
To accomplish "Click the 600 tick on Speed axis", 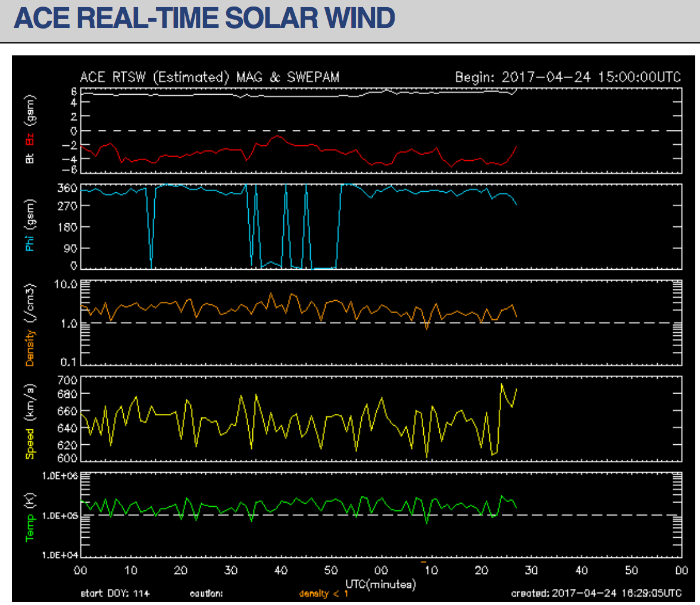I will [x=67, y=458].
